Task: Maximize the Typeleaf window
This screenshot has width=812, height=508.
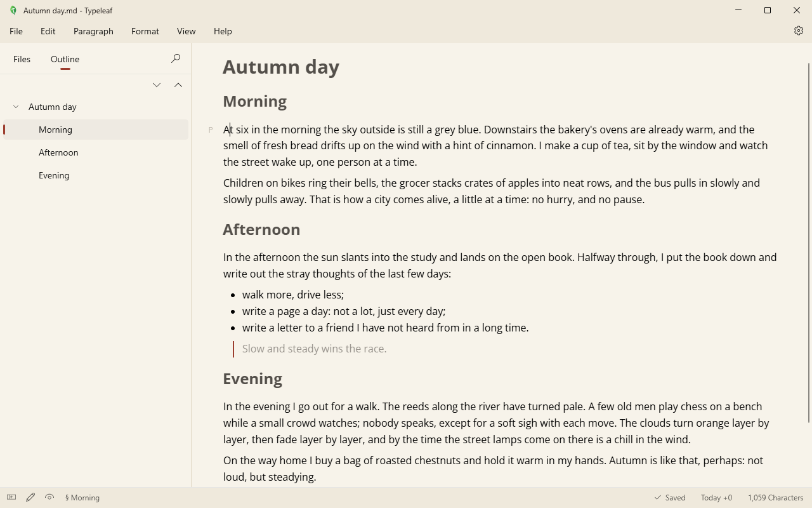Action: pyautogui.click(x=768, y=10)
